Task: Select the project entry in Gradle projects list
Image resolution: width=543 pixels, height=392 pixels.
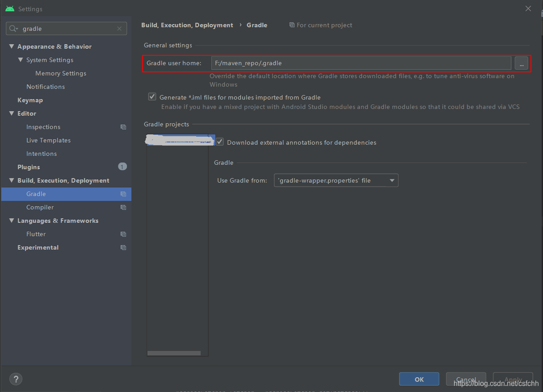Action: point(181,141)
